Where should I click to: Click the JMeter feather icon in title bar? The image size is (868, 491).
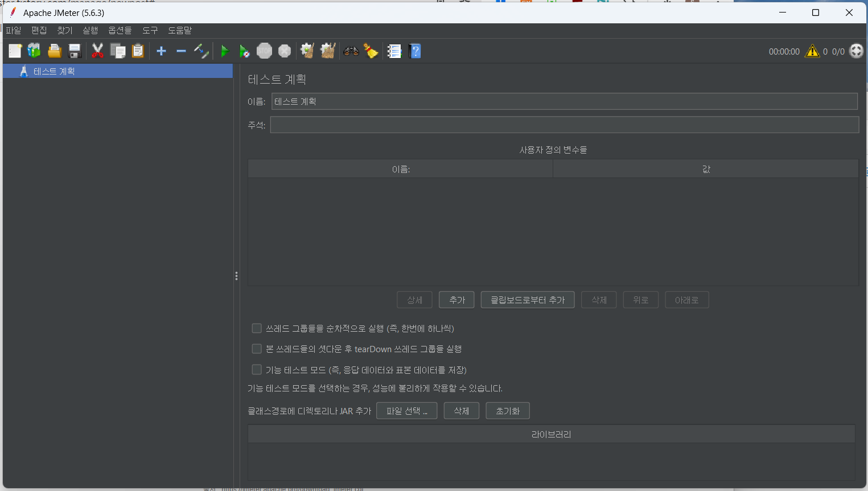(13, 13)
